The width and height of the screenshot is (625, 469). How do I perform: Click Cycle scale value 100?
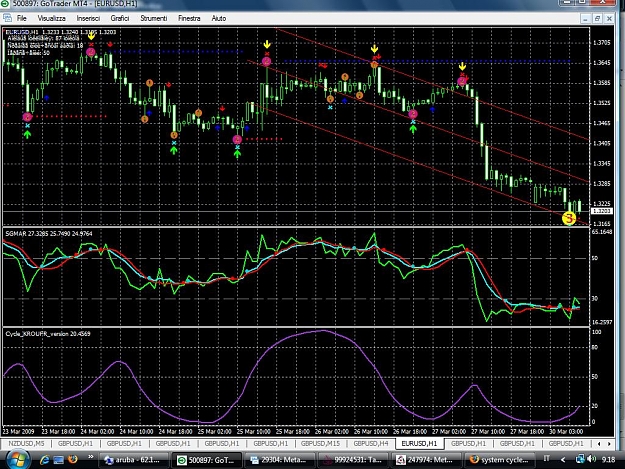pyautogui.click(x=597, y=332)
